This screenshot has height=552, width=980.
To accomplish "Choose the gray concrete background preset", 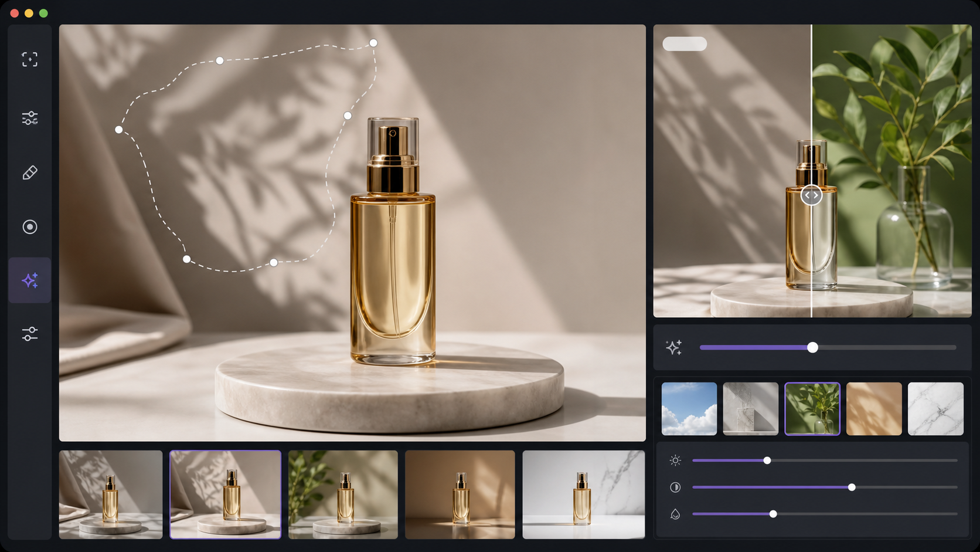I will [x=751, y=409].
